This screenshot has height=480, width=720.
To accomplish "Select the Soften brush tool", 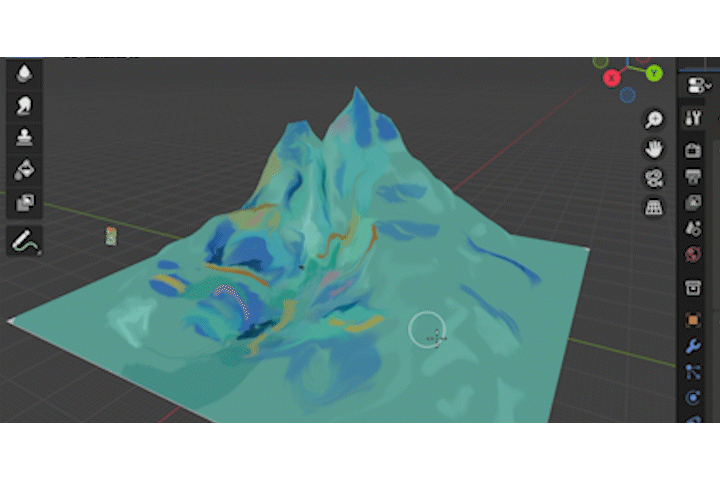I will click(x=24, y=73).
